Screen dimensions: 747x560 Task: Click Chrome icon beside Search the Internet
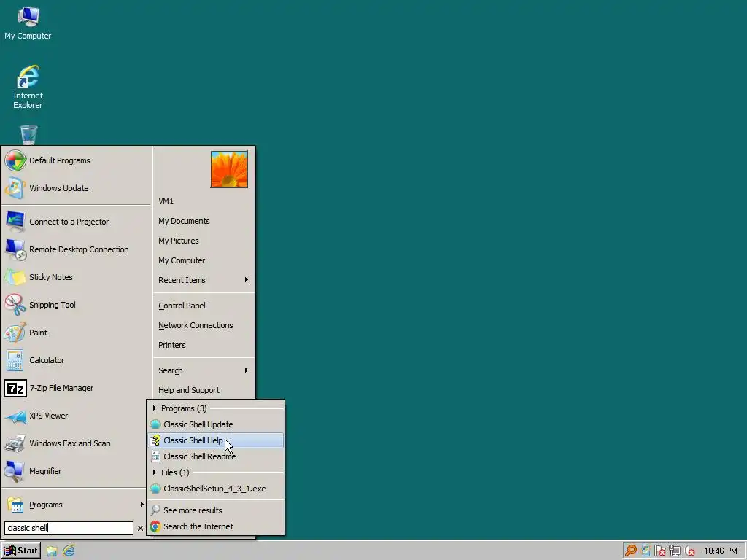[x=155, y=526]
